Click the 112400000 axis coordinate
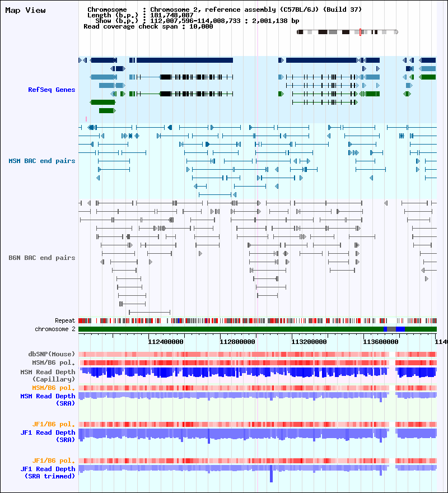This screenshot has height=493, width=448. pyautogui.click(x=166, y=341)
